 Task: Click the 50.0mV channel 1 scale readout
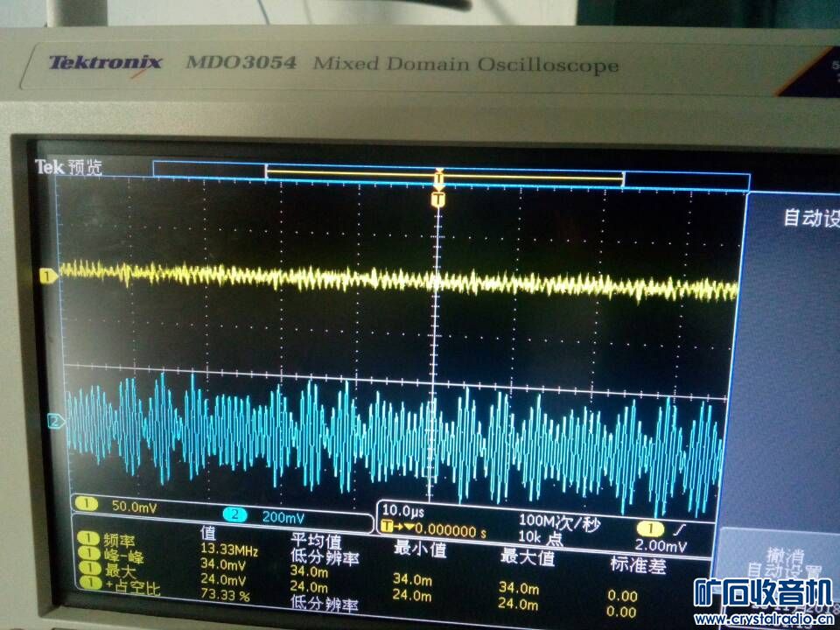tap(134, 507)
